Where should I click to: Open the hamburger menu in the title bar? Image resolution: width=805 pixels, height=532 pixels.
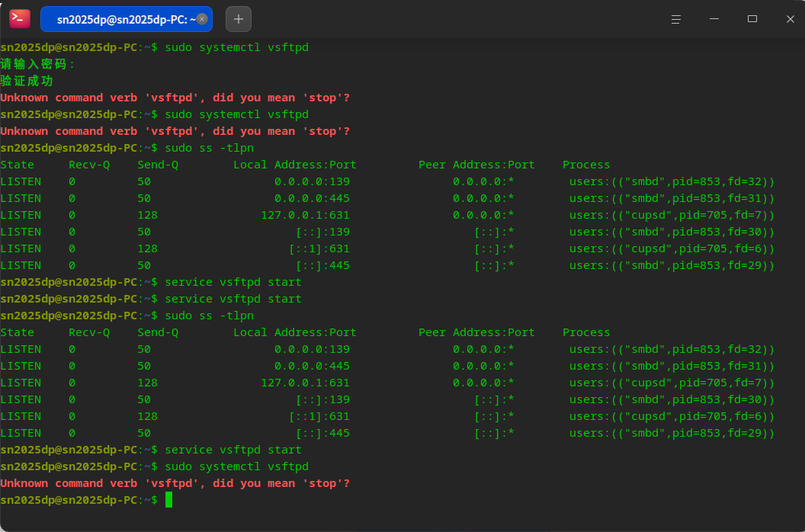676,20
